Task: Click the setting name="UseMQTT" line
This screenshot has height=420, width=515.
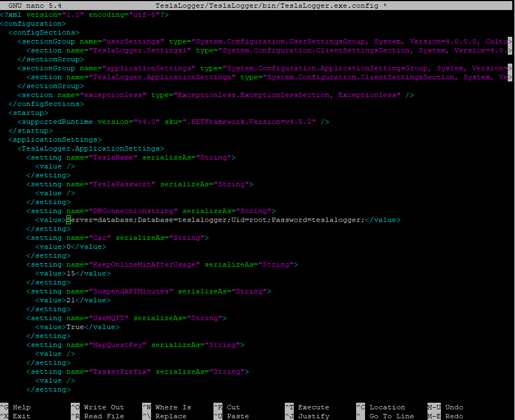Action: pyautogui.click(x=127, y=318)
